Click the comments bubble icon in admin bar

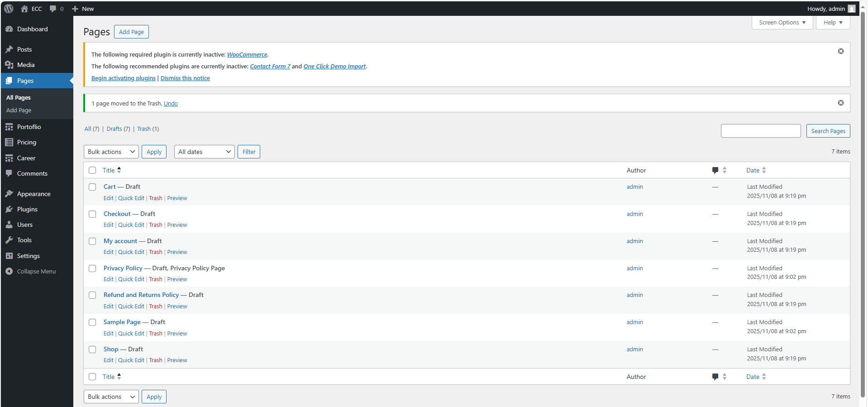coord(53,9)
